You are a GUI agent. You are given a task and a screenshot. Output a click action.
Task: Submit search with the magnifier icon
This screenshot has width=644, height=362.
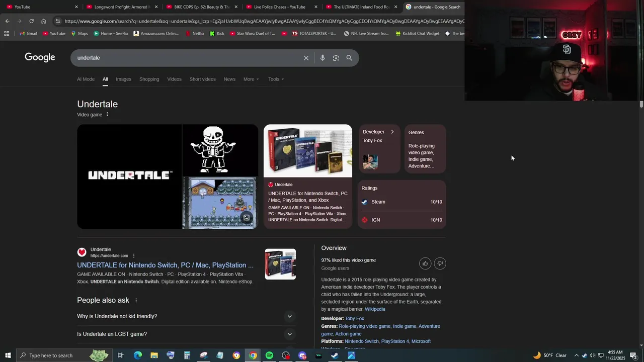(x=349, y=58)
